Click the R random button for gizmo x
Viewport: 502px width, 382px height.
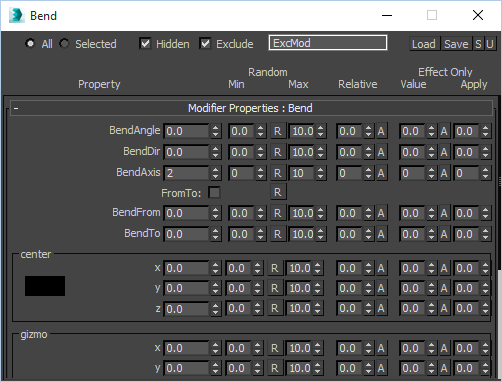pos(275,348)
